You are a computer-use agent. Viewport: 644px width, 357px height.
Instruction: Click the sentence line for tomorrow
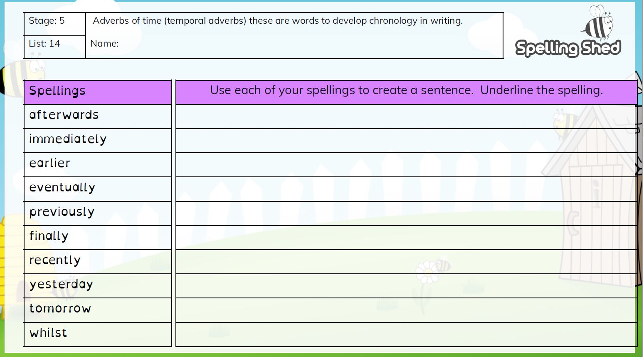click(x=406, y=310)
